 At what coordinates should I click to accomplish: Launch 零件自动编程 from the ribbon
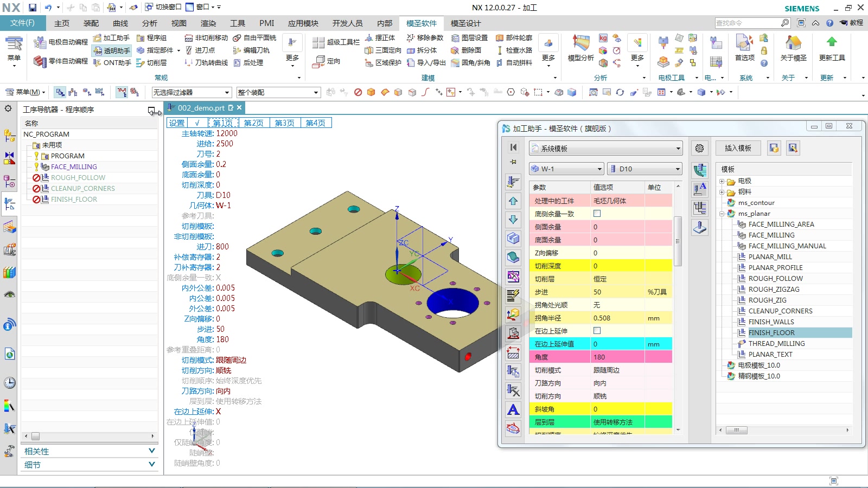click(60, 61)
